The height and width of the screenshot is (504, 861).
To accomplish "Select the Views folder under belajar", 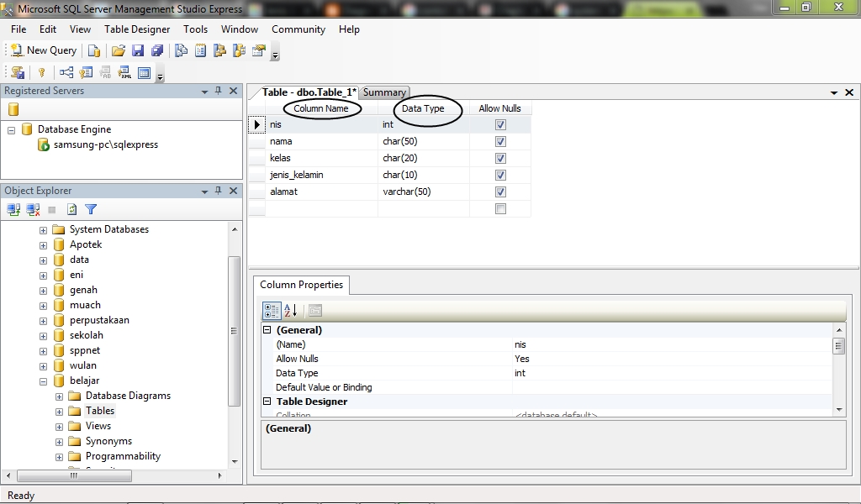I will click(98, 426).
